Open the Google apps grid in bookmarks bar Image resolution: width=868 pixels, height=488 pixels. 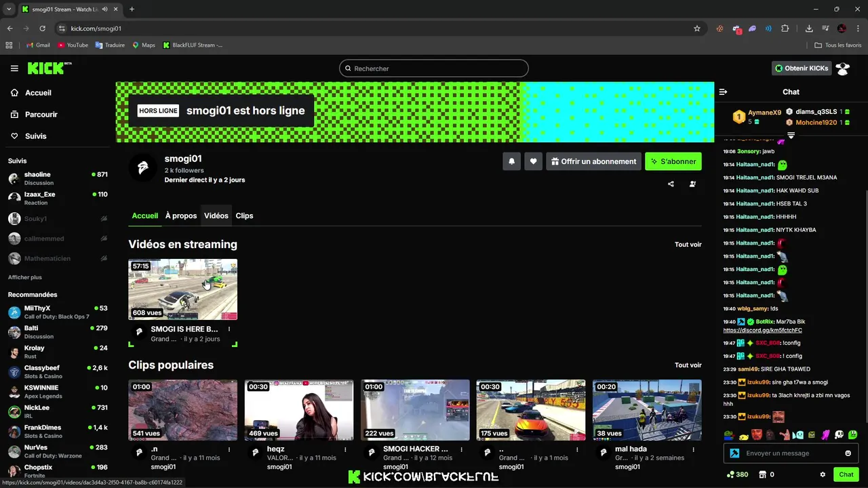point(9,45)
